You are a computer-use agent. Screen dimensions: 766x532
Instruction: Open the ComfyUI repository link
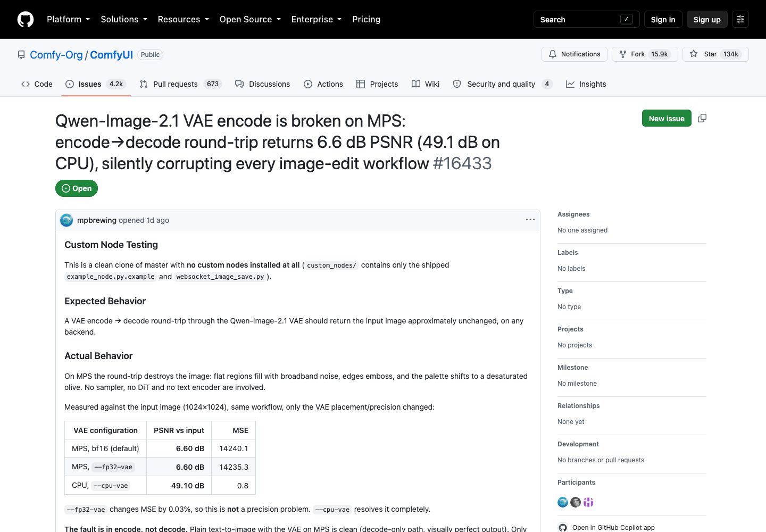111,55
